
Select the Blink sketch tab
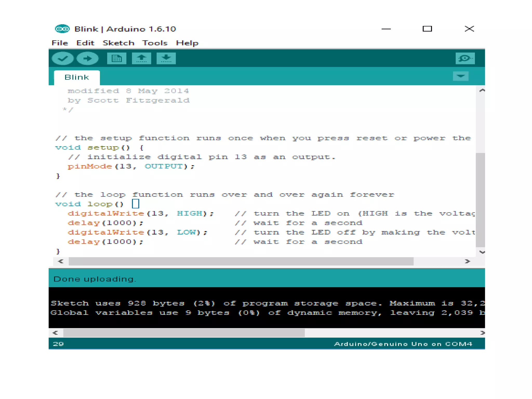(x=77, y=77)
